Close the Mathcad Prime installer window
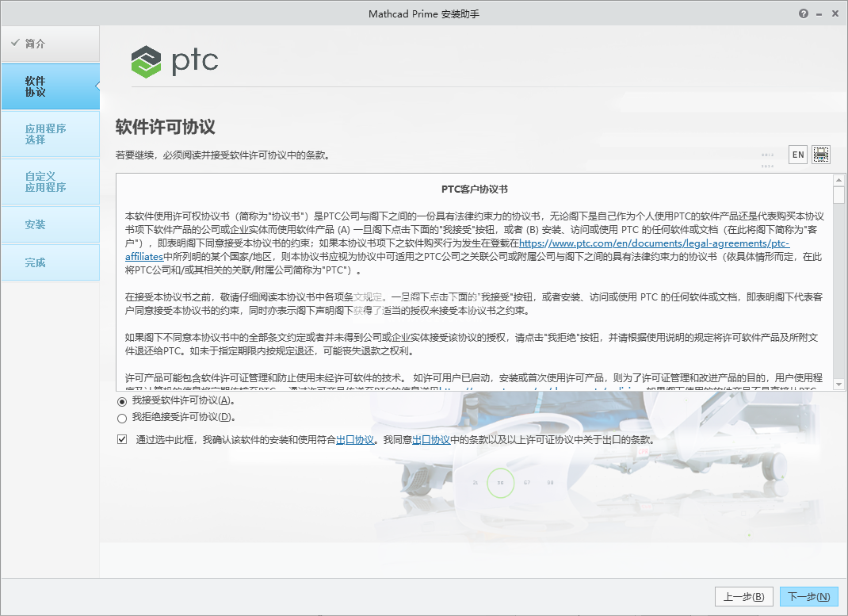 tap(835, 13)
